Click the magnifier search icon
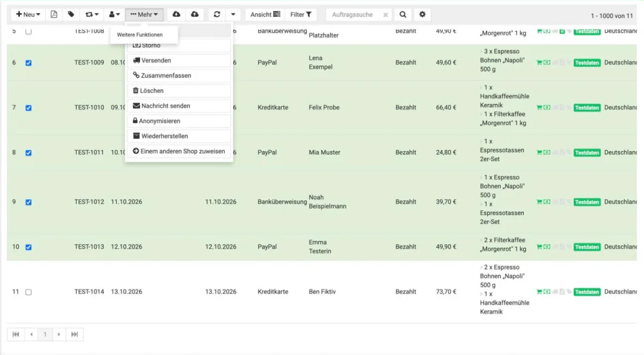The image size is (644, 355). (402, 14)
